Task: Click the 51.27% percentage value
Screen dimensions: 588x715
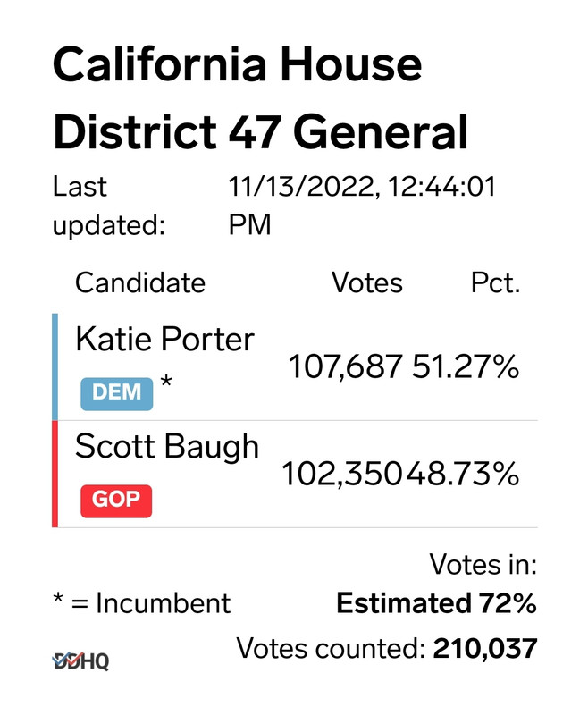Action: [466, 366]
